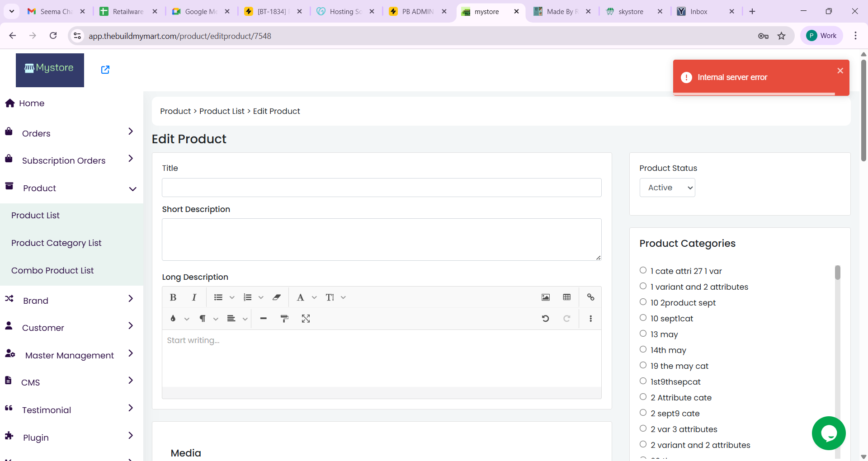Open font family A icon

click(300, 297)
